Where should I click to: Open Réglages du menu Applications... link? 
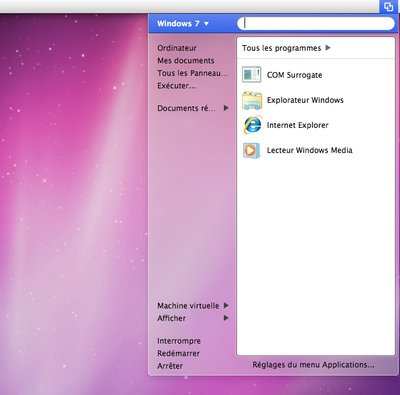tap(313, 365)
